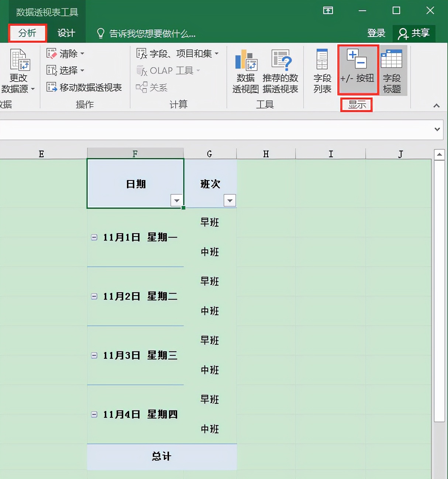This screenshot has height=479, width=448.
Task: Toggle the 字段标题 field headers
Action: click(392, 71)
